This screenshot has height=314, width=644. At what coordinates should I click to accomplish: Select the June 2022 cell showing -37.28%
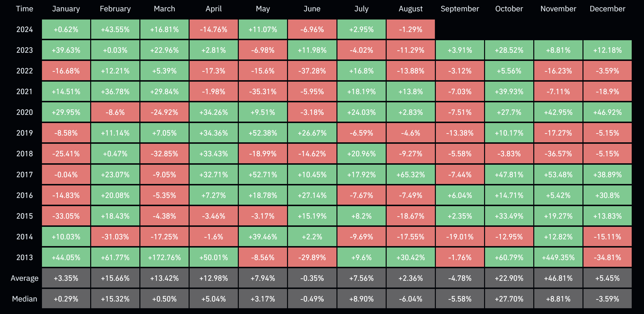[312, 71]
